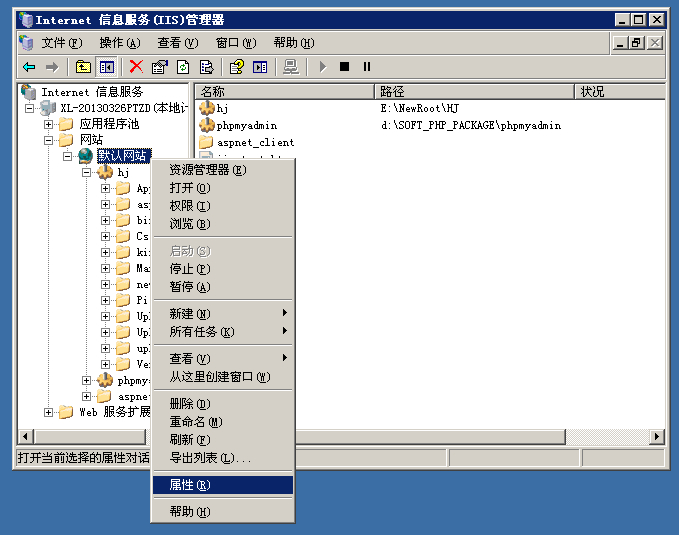
Task: Click the title bar IIS application icon
Action: pyautogui.click(x=26, y=20)
